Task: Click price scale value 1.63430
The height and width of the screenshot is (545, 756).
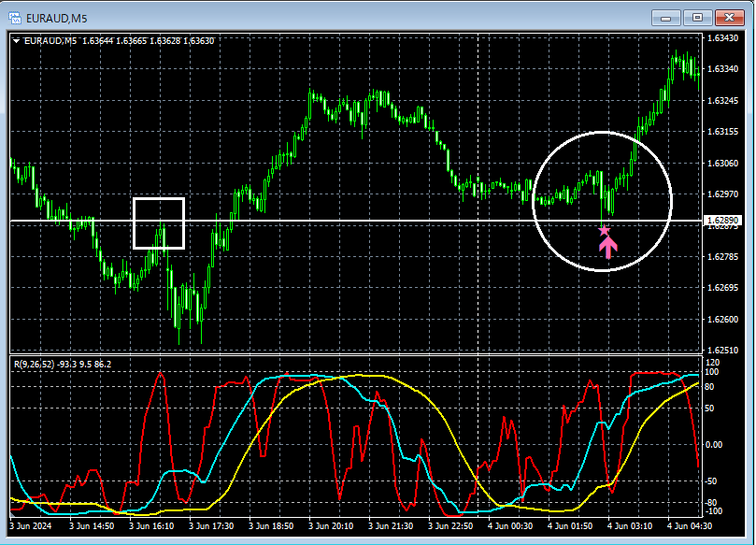Action: click(722, 37)
